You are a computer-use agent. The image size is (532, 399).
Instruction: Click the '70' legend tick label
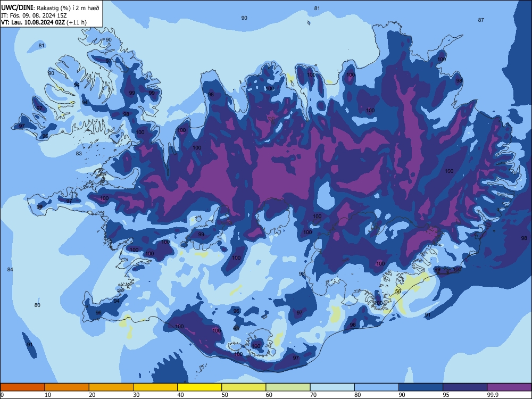313,395
